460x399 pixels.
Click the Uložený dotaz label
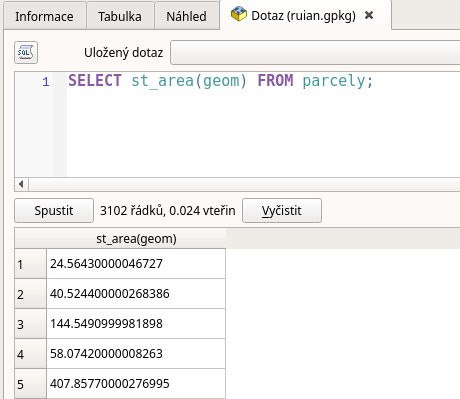tap(123, 53)
